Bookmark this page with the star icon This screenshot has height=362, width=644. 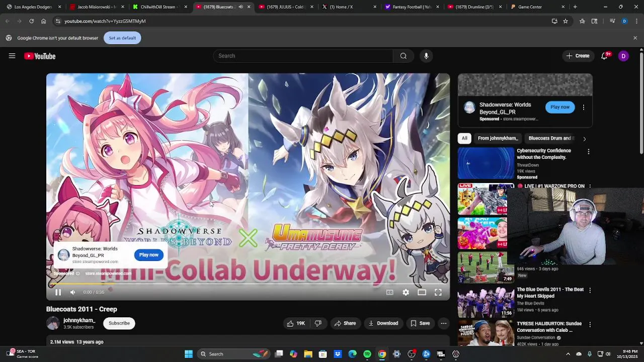pyautogui.click(x=566, y=21)
